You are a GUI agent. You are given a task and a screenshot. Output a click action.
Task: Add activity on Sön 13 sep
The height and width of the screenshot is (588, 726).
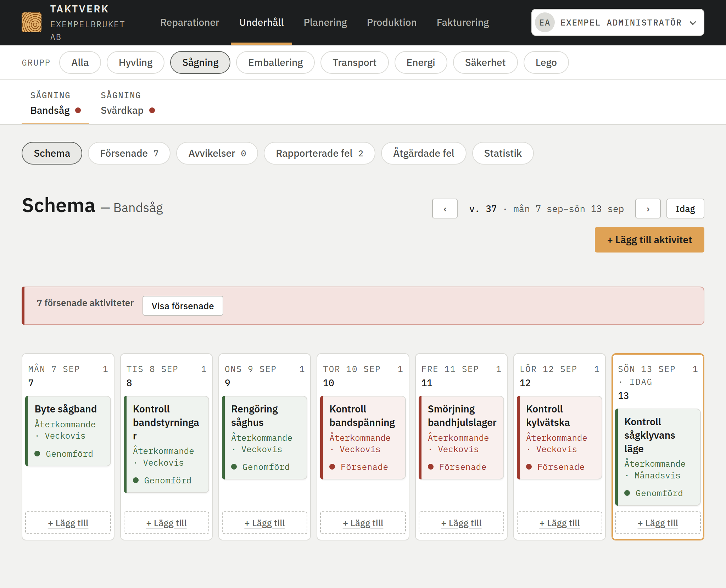pyautogui.click(x=658, y=523)
